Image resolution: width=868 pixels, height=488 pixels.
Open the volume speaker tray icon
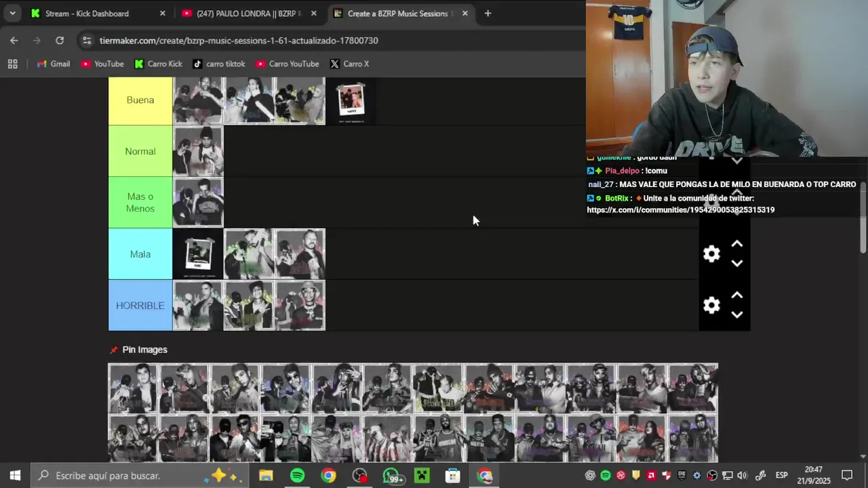point(742,476)
